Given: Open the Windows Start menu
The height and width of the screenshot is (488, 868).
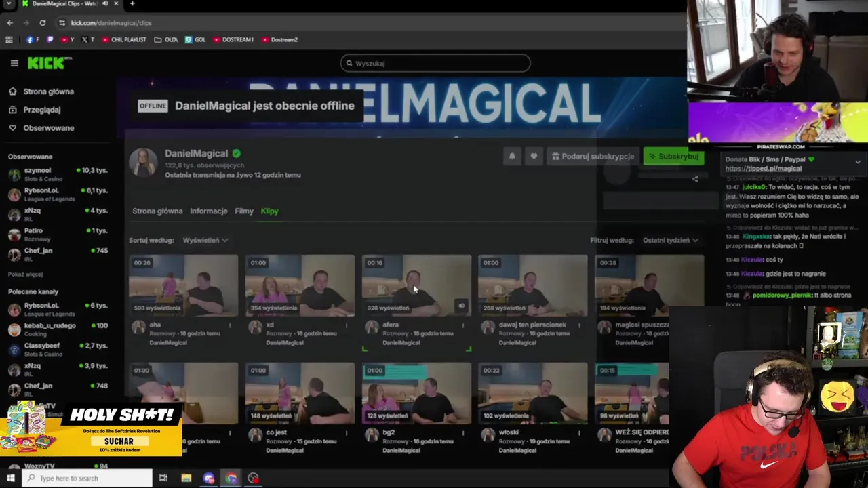Looking at the screenshot, I should point(10,479).
